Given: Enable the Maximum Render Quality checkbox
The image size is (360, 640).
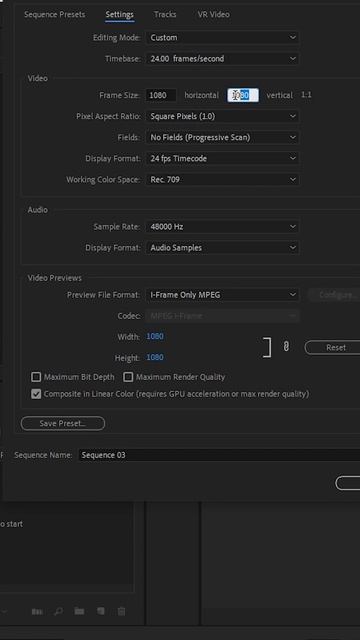Looking at the screenshot, I should pos(128,377).
